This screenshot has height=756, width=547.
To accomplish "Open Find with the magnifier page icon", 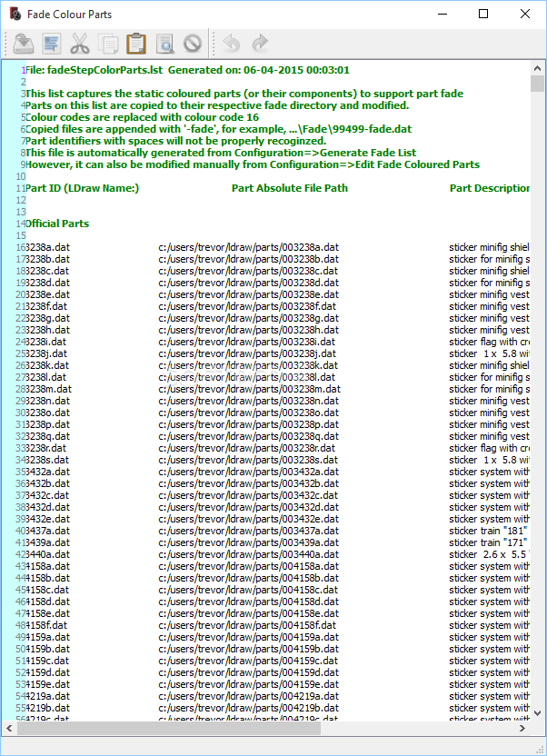I will [164, 44].
